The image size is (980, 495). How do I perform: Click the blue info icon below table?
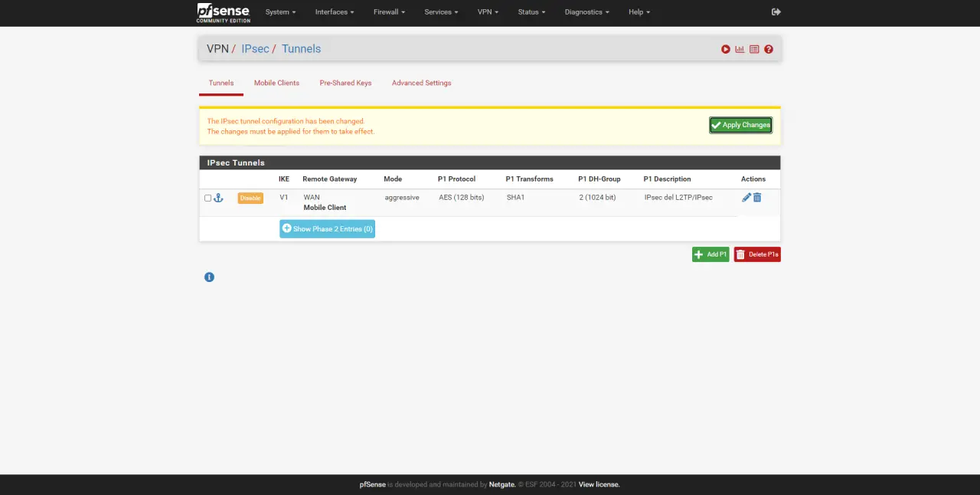[x=209, y=277]
